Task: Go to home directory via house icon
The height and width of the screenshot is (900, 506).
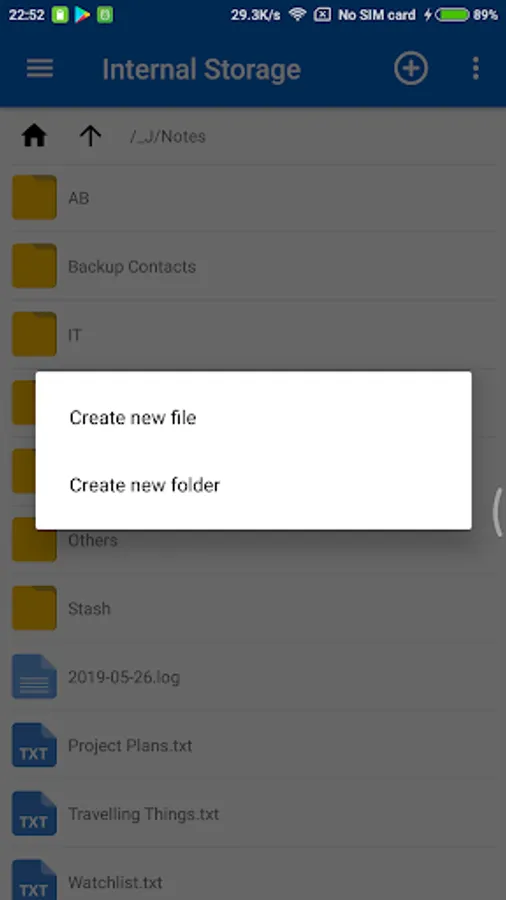Action: click(x=34, y=136)
